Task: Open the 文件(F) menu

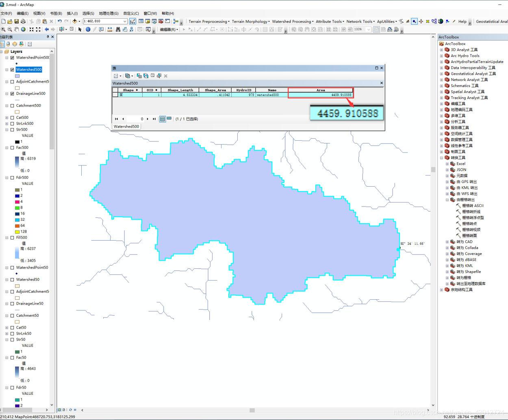Action: point(6,13)
